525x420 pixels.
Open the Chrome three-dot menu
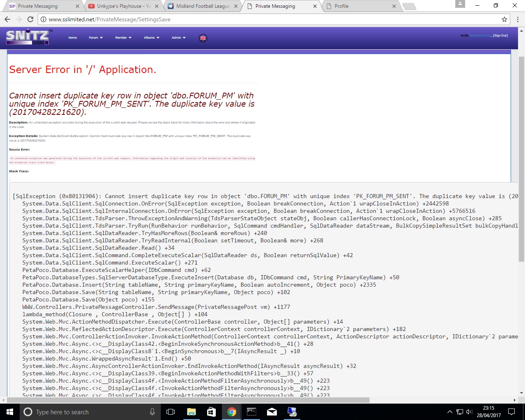518,19
